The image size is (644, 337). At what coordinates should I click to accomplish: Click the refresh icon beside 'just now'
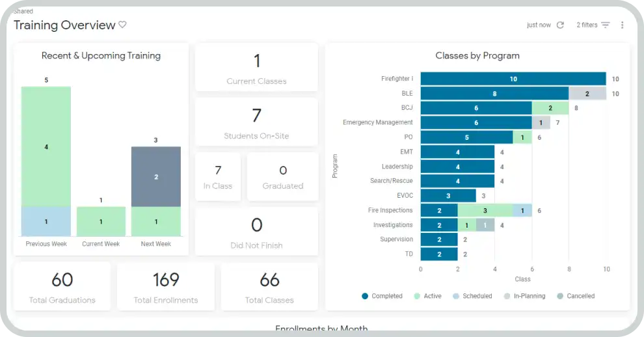[560, 25]
